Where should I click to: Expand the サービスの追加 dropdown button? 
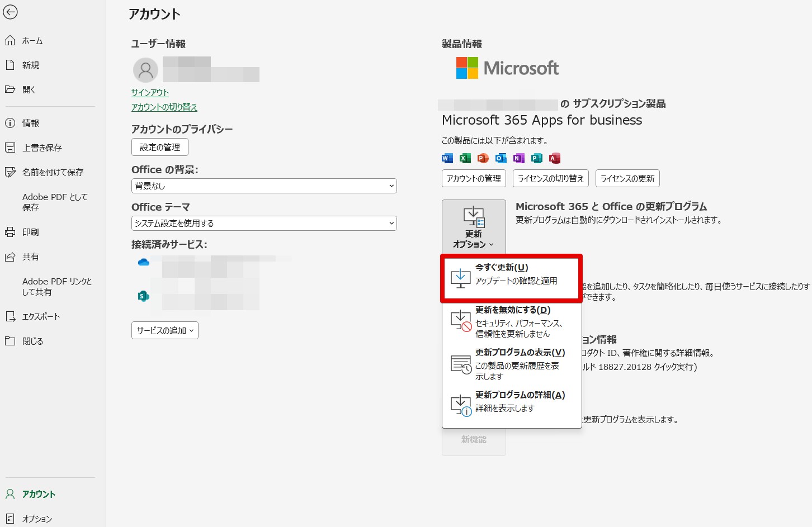[x=165, y=330]
